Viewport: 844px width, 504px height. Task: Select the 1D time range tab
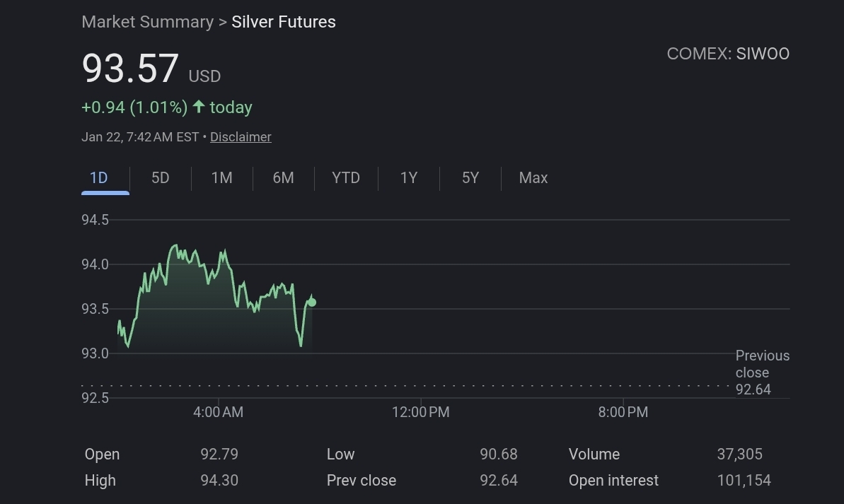99,178
